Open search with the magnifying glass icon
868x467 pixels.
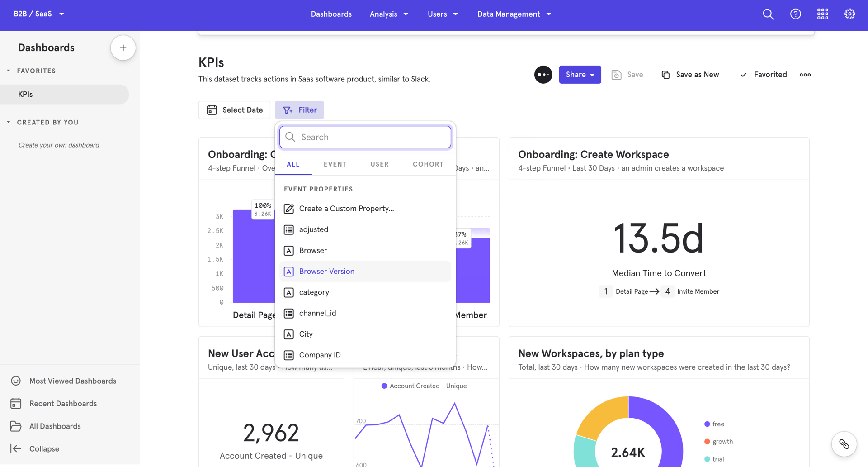(x=768, y=14)
